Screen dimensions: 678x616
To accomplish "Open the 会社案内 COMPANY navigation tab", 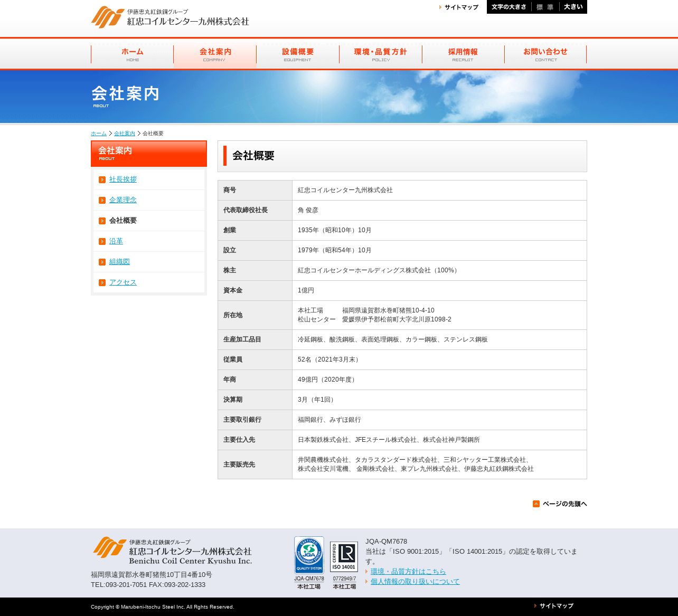I will 215,54.
